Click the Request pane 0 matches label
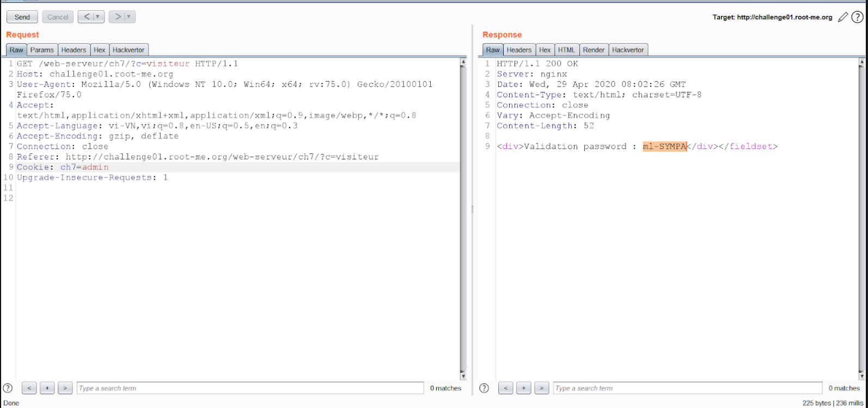The image size is (868, 408). [x=445, y=388]
